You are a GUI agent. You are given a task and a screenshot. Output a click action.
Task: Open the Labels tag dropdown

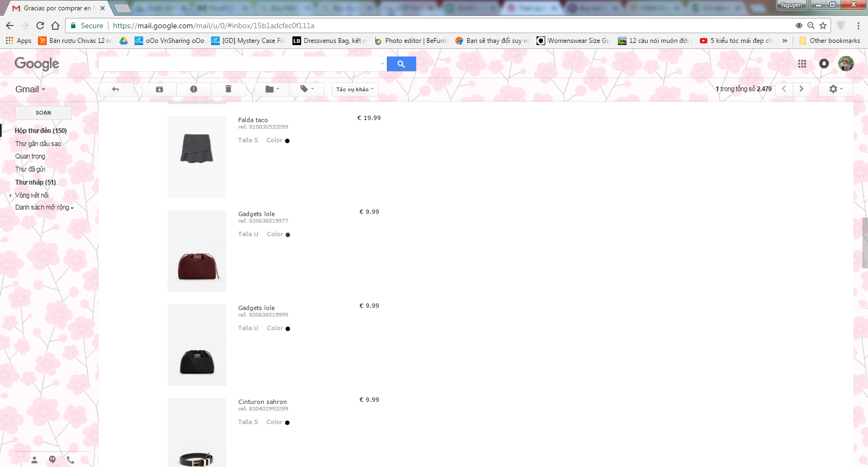point(307,89)
